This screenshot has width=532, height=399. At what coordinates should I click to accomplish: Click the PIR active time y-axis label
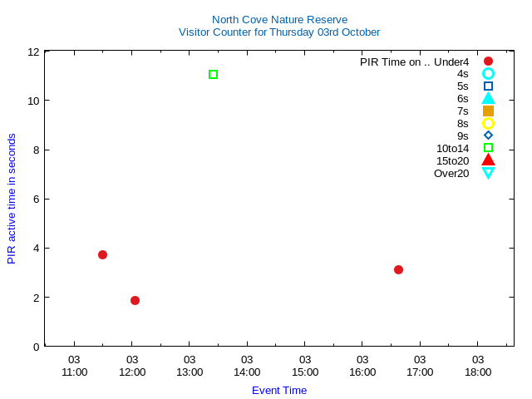pos(12,199)
